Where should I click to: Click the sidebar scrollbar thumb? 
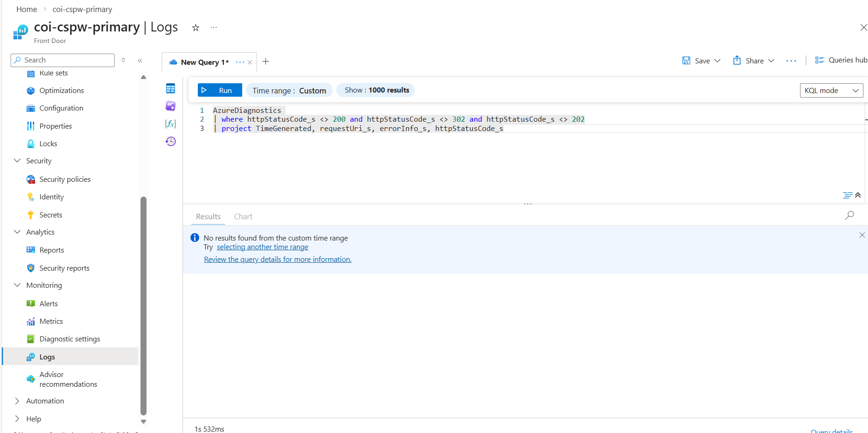tap(143, 306)
